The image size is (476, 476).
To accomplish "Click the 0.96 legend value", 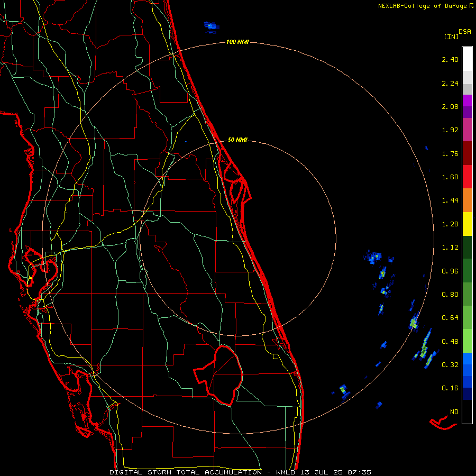I will click(450, 271).
